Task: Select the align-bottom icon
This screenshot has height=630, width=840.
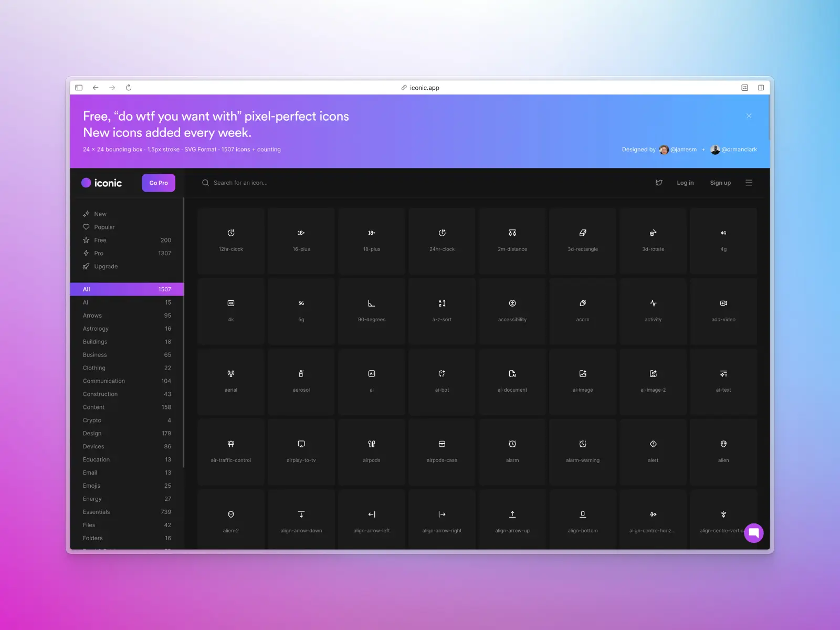Action: pos(583,520)
